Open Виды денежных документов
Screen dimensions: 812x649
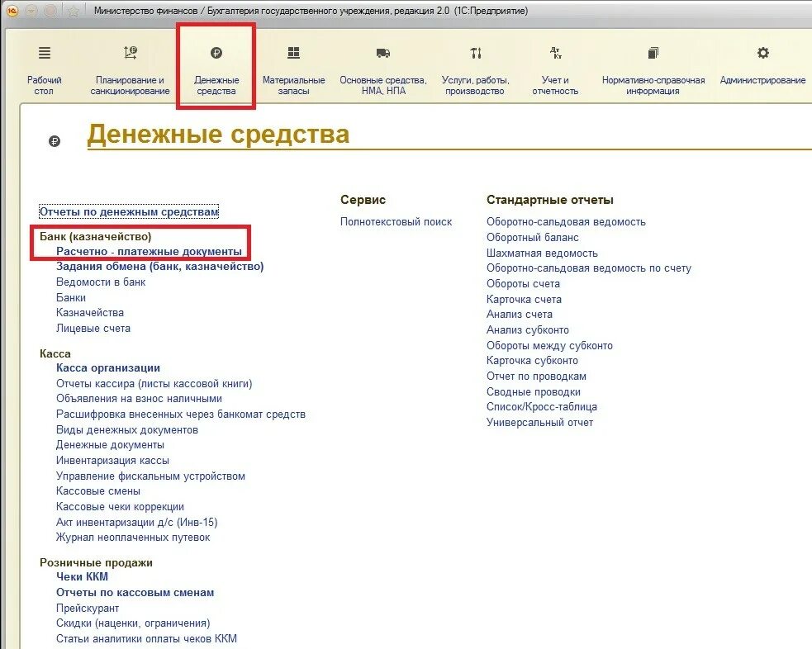click(127, 429)
